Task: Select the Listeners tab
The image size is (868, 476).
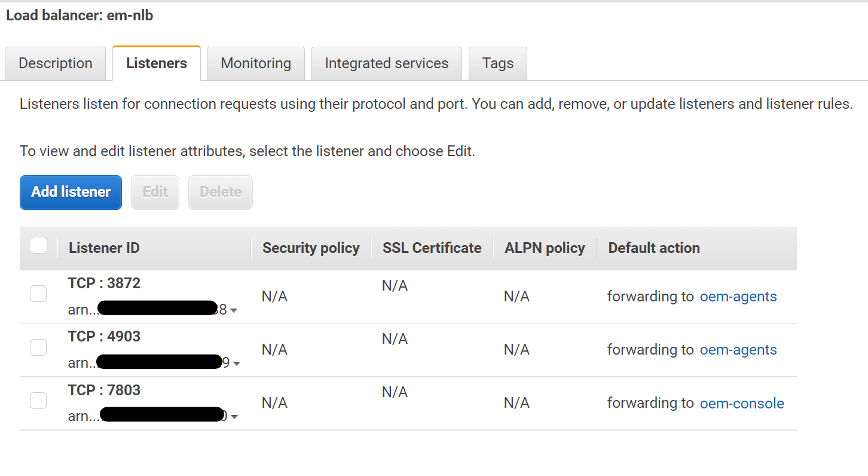Action: click(157, 63)
